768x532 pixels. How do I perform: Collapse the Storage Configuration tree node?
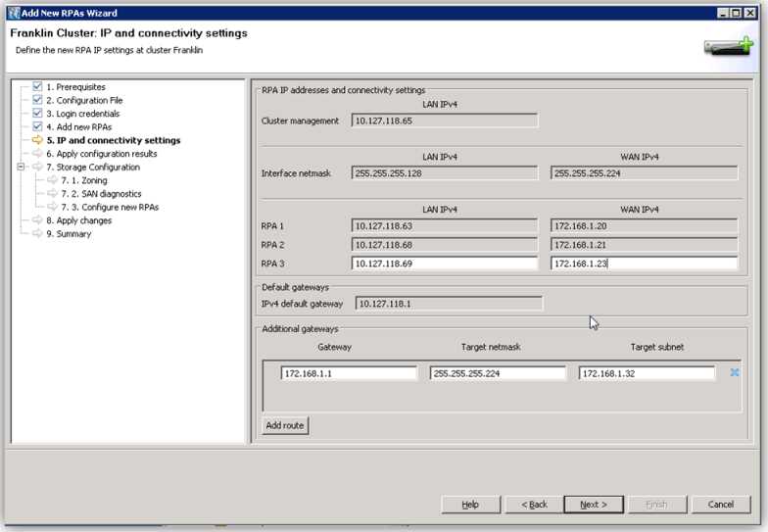coord(21,167)
